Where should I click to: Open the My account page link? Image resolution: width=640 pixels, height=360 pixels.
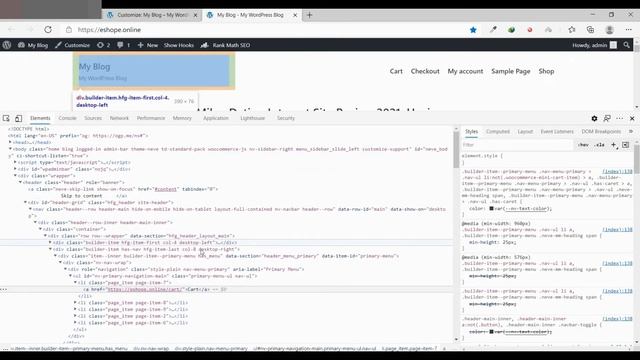click(x=465, y=71)
